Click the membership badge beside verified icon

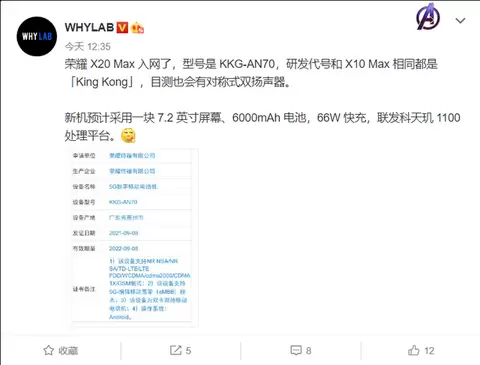coord(137,28)
